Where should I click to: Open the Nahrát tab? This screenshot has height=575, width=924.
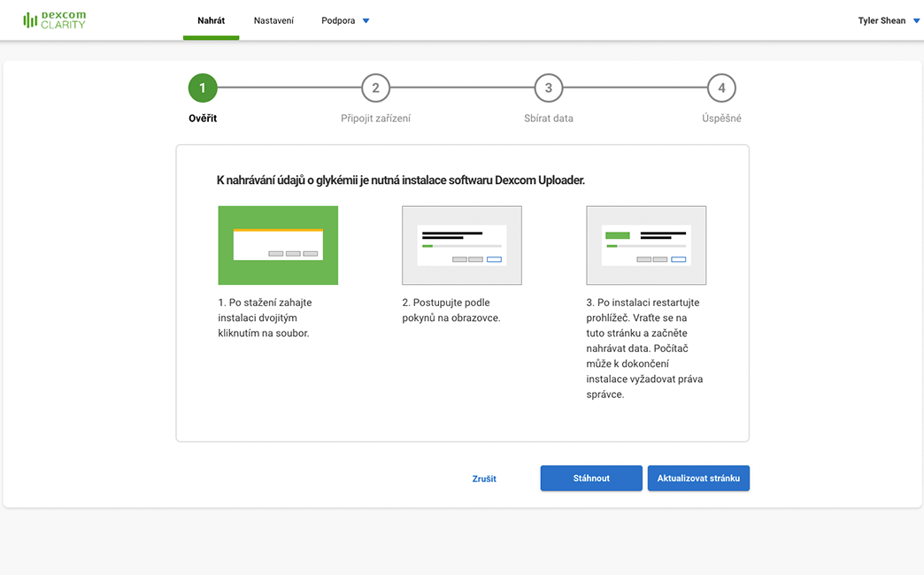[211, 20]
